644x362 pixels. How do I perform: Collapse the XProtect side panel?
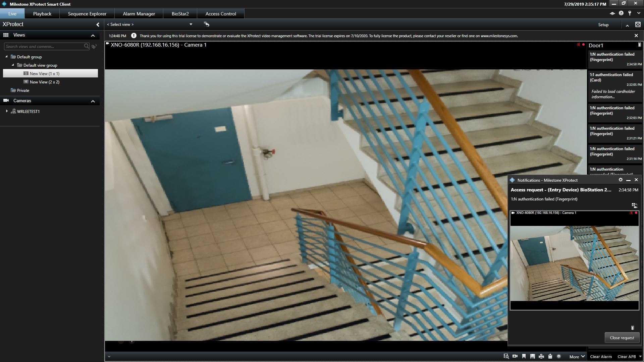click(98, 24)
